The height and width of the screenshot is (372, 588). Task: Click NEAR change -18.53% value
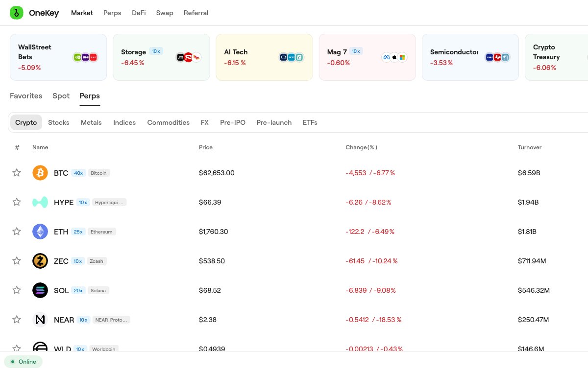(390, 320)
